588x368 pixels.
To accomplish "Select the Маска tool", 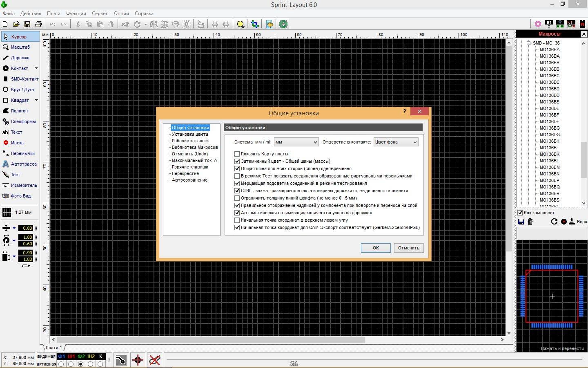I will (x=20, y=143).
